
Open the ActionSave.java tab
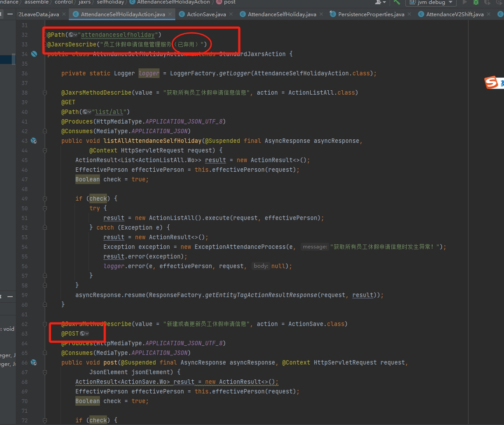click(206, 14)
